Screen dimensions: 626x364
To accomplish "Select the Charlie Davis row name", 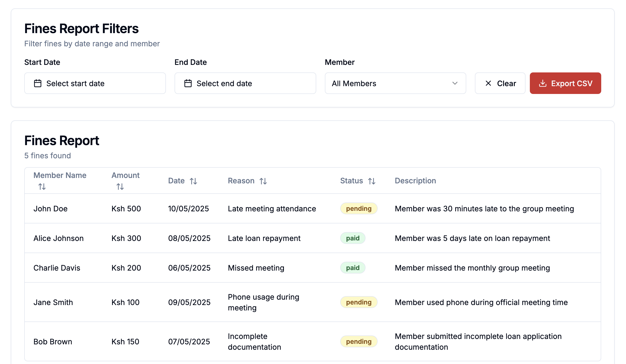I will (57, 268).
